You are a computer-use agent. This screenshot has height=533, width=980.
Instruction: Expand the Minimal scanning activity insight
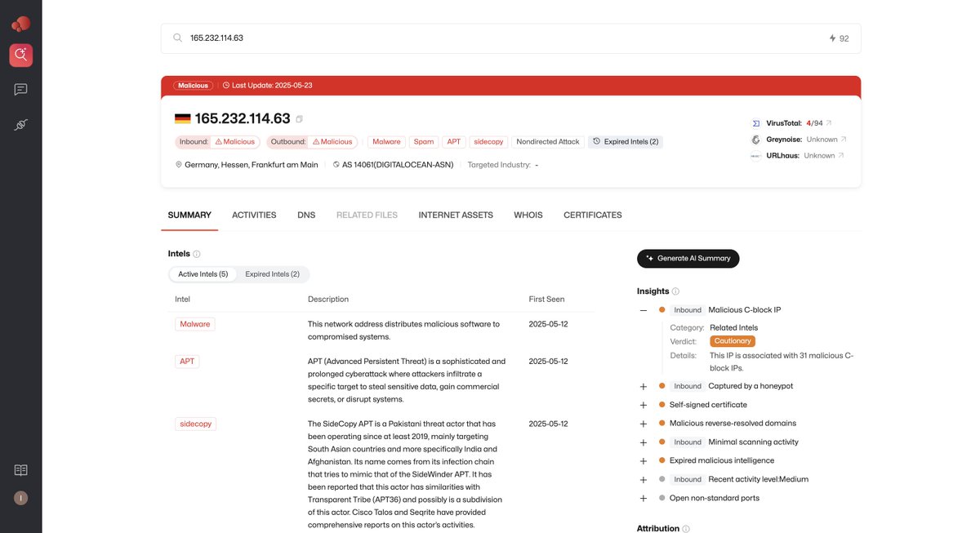(x=644, y=442)
